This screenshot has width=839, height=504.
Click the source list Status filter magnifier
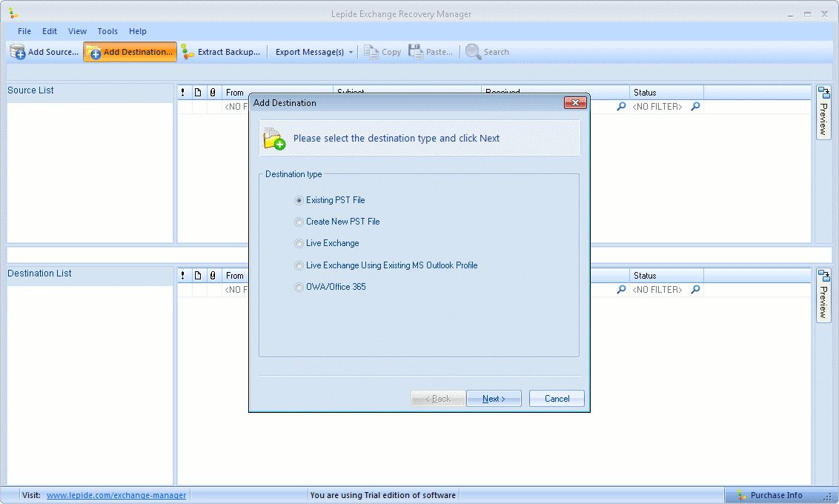pyautogui.click(x=696, y=107)
